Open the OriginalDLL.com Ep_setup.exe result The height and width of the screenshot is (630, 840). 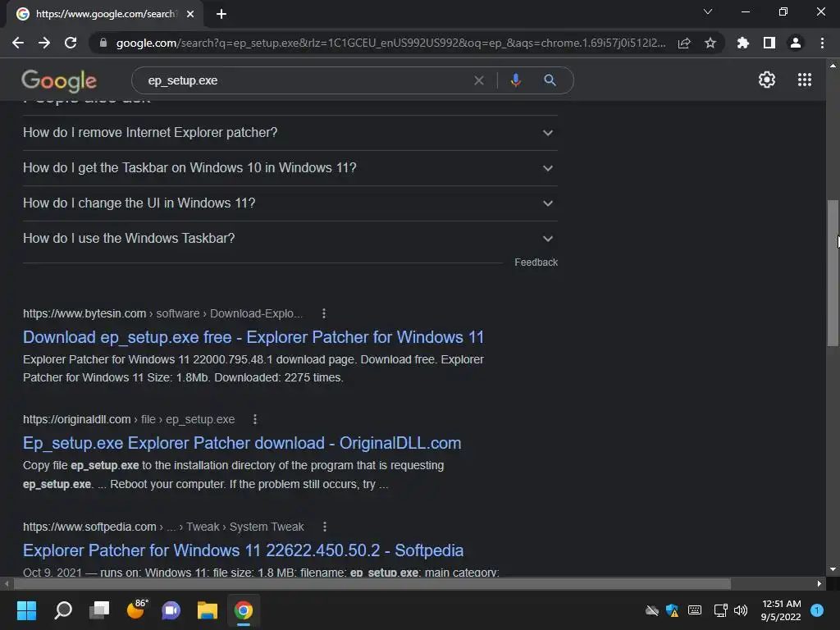point(242,443)
